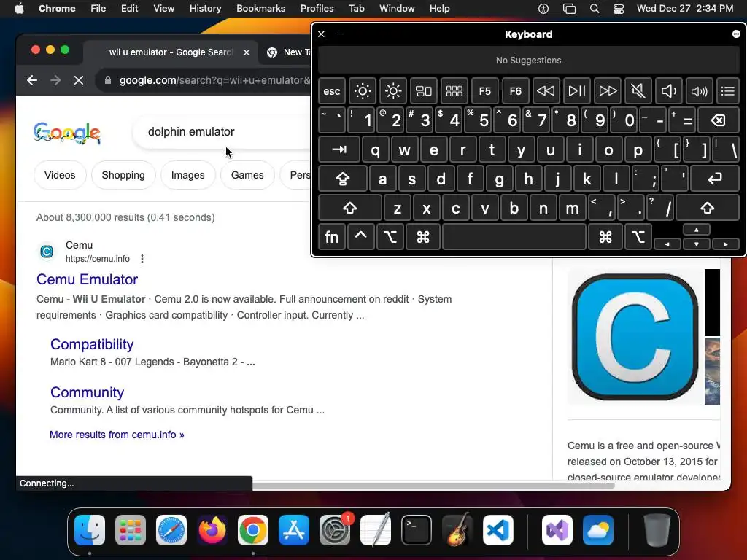
Task: Tap the esc key on the on-screen keyboard
Action: tap(332, 91)
